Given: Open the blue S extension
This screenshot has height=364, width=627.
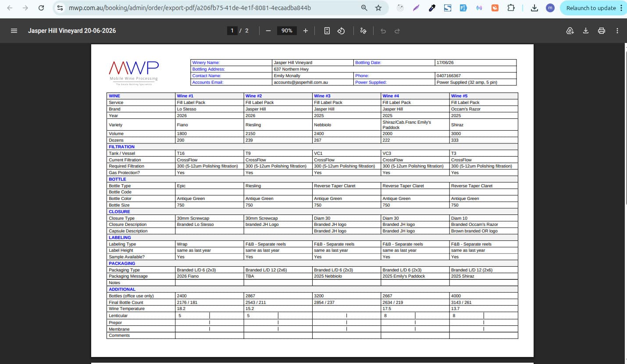Looking at the screenshot, I should click(447, 8).
